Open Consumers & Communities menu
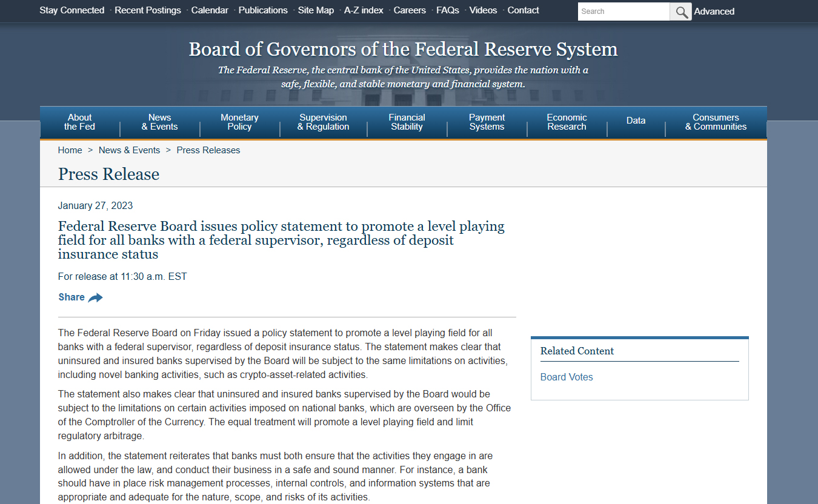 click(x=716, y=122)
